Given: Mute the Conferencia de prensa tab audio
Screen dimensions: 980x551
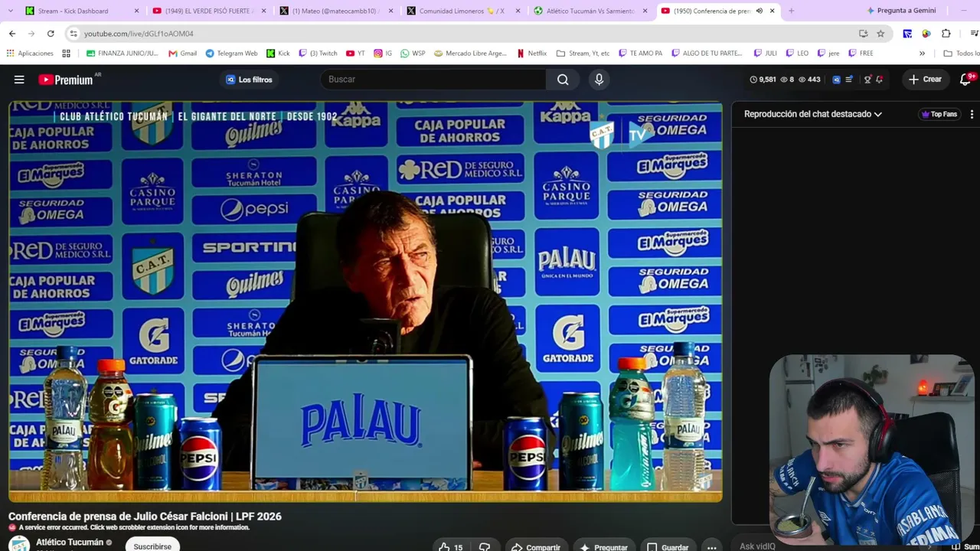Looking at the screenshot, I should [759, 11].
